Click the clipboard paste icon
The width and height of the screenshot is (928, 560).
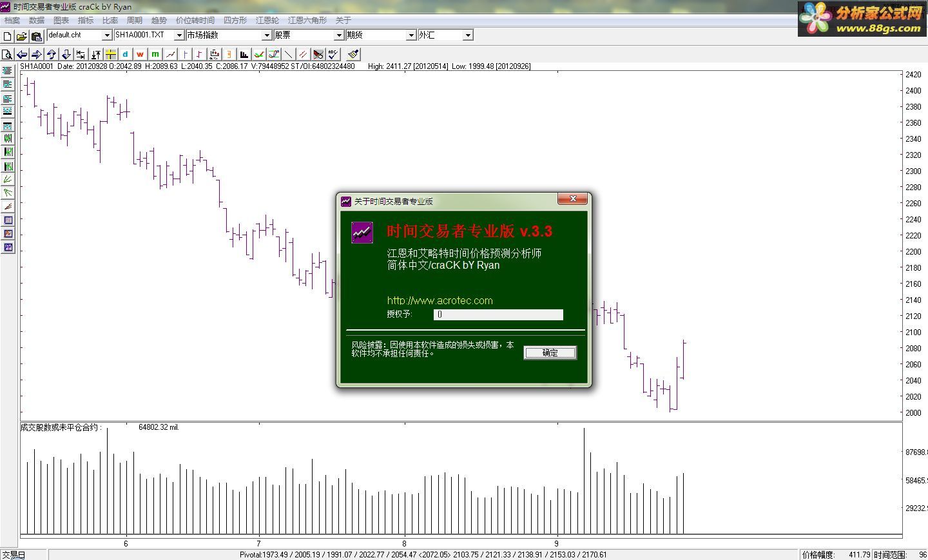(x=36, y=36)
